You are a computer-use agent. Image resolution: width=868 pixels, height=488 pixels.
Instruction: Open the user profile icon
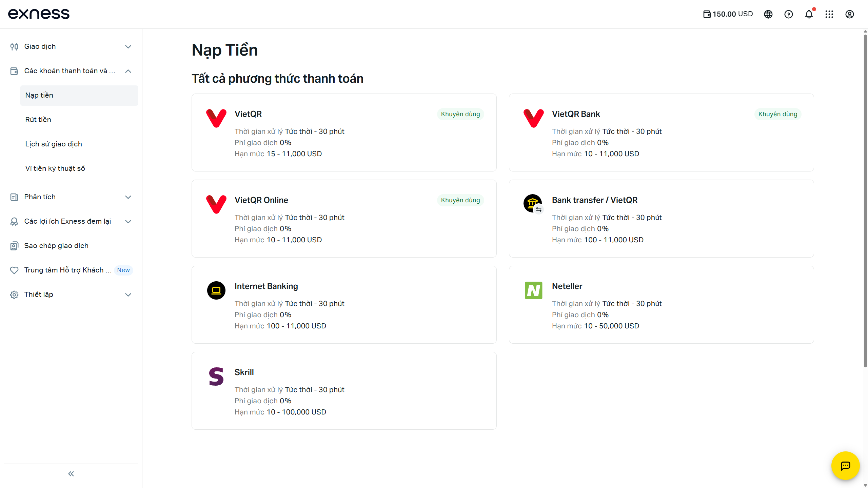849,14
